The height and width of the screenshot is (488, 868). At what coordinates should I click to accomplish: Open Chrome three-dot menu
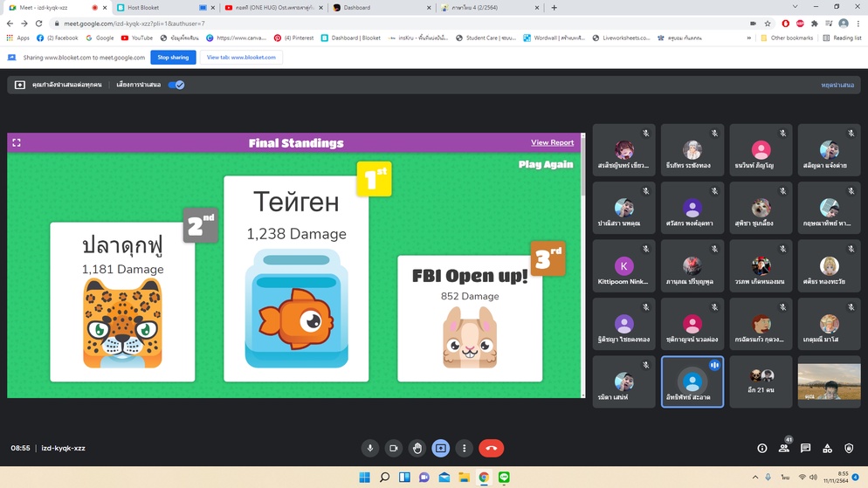click(x=858, y=24)
